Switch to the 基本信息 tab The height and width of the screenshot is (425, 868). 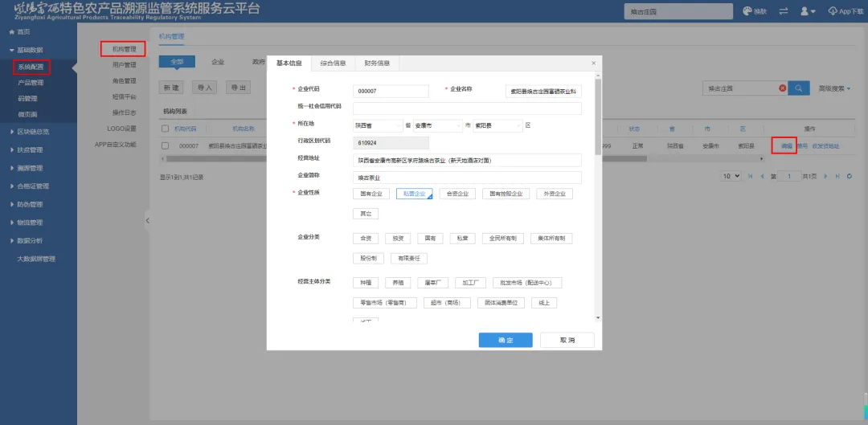pyautogui.click(x=289, y=63)
